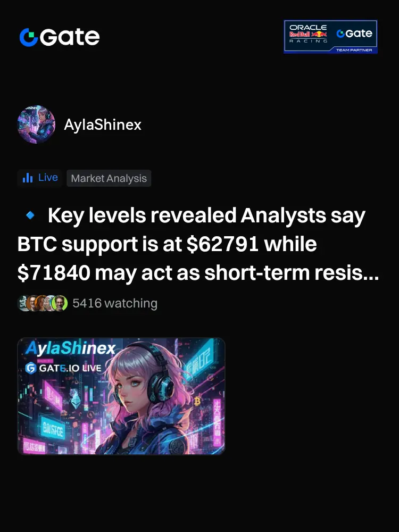Screen dimensions: 399x532
Task: Click the TEAM PARTNER label on badge
Action: tap(354, 50)
